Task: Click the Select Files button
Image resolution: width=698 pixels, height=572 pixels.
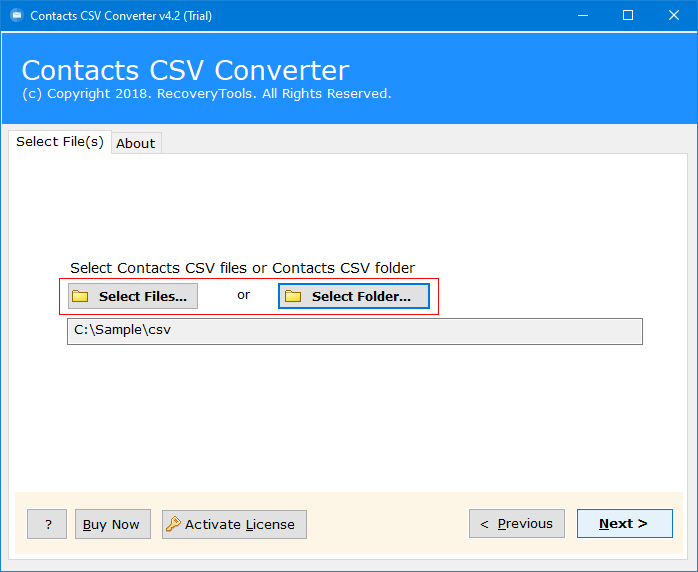Action: coord(133,296)
